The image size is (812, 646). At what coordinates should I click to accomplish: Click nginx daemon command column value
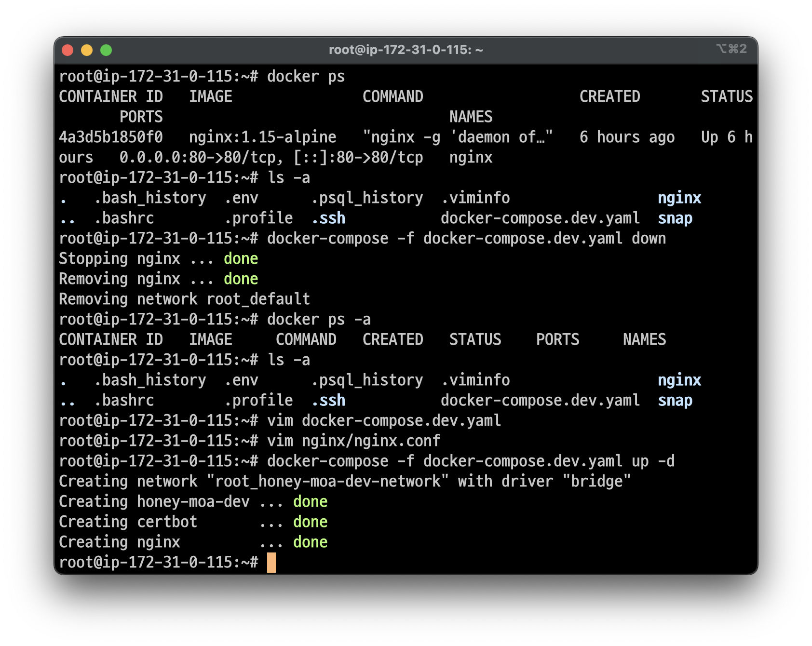458,137
